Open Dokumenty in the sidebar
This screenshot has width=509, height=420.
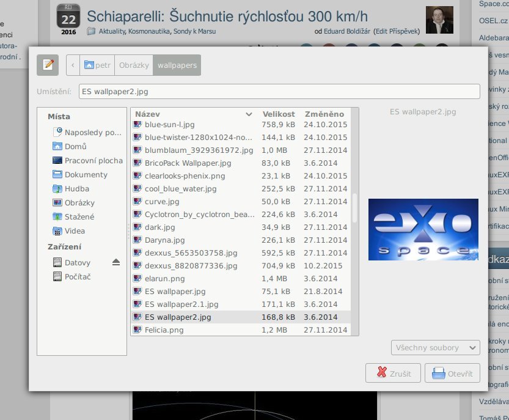(80, 174)
